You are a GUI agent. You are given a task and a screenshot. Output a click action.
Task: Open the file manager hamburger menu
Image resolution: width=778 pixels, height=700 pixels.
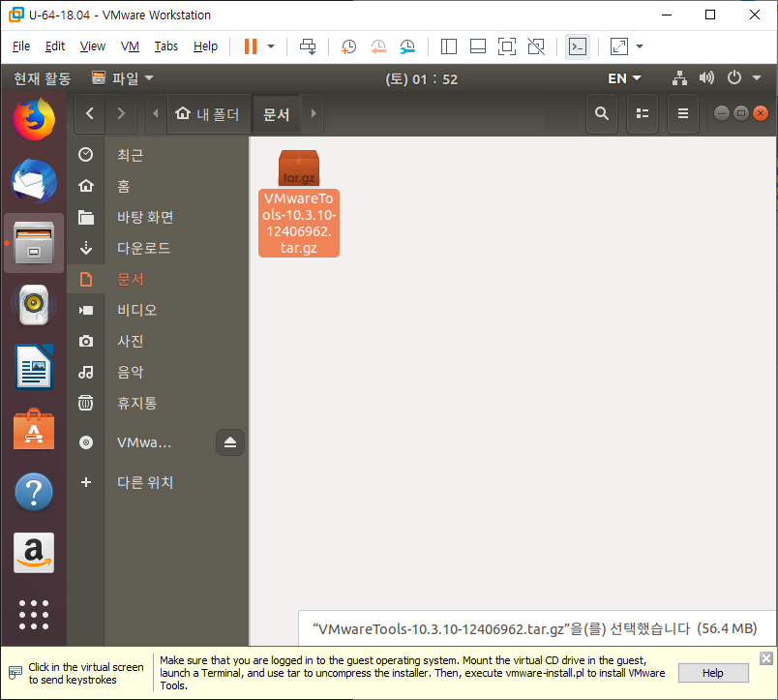(x=683, y=113)
